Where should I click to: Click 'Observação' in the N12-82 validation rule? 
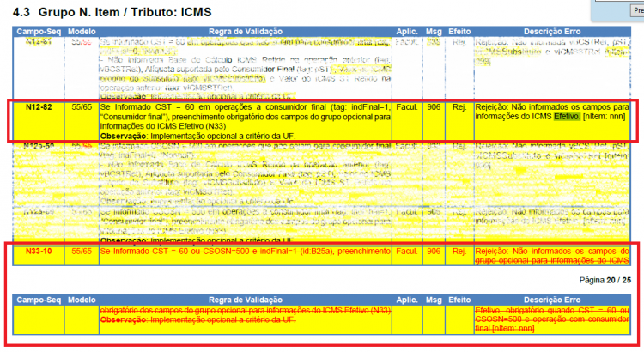(123, 136)
